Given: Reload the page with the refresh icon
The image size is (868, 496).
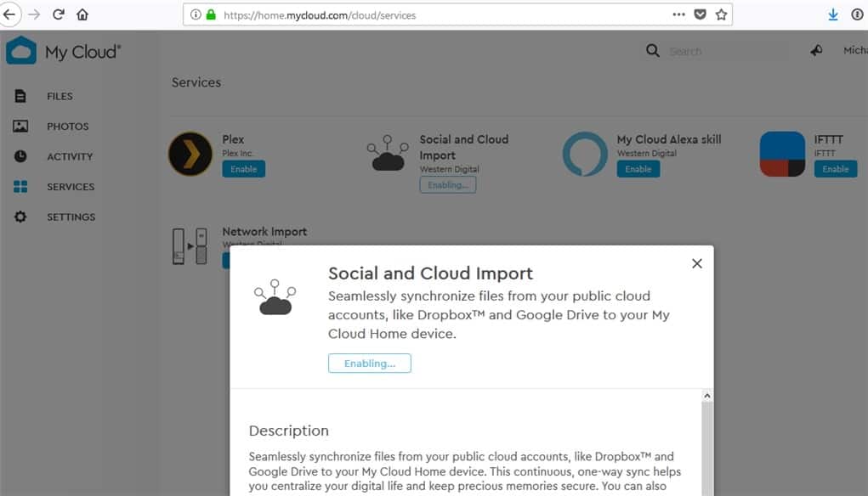Looking at the screenshot, I should click(x=58, y=14).
